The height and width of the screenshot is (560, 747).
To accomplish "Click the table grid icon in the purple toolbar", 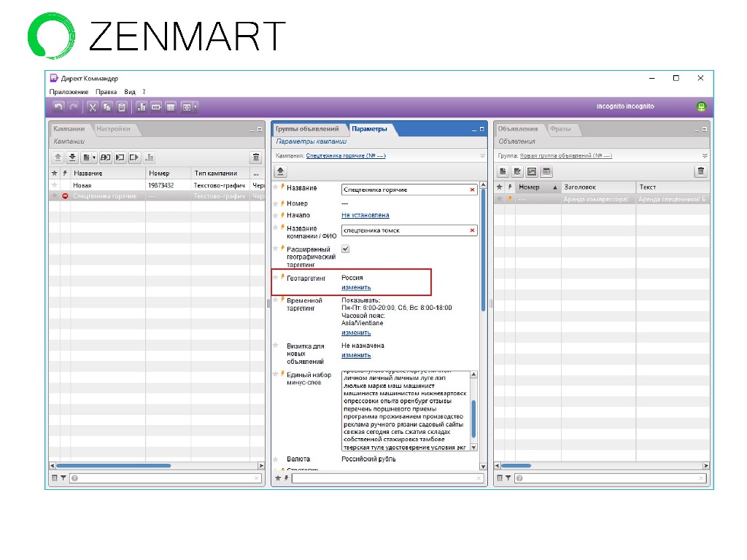I will coord(171,107).
